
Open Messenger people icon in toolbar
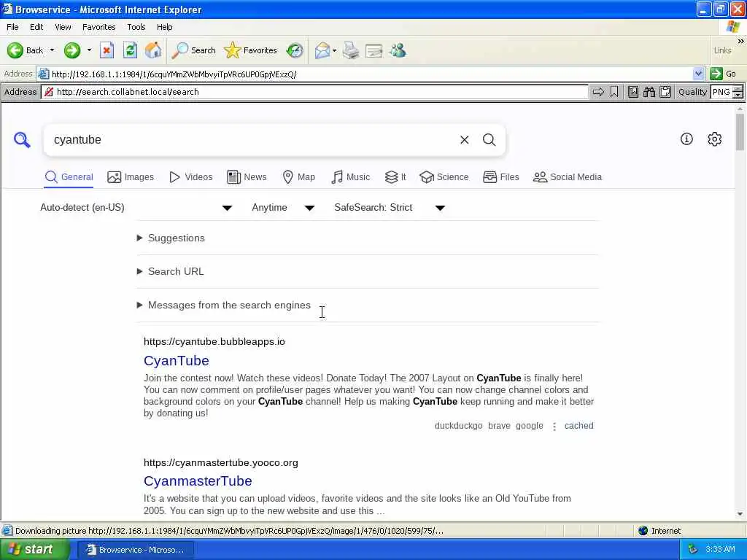(x=398, y=50)
